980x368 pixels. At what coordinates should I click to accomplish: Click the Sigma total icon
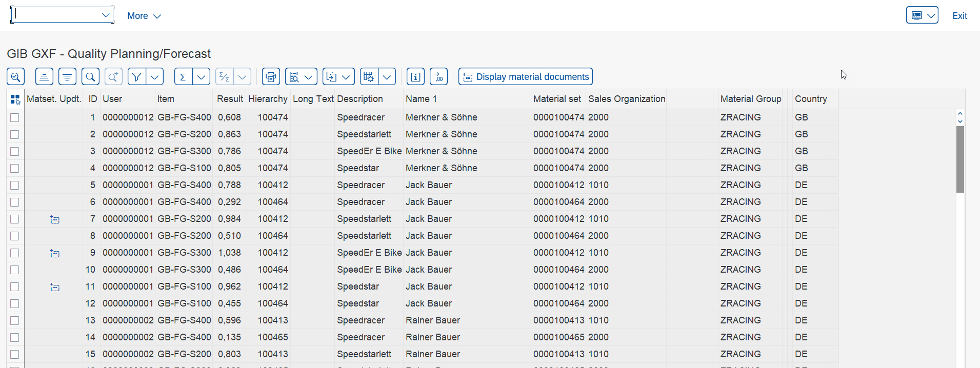tap(183, 77)
